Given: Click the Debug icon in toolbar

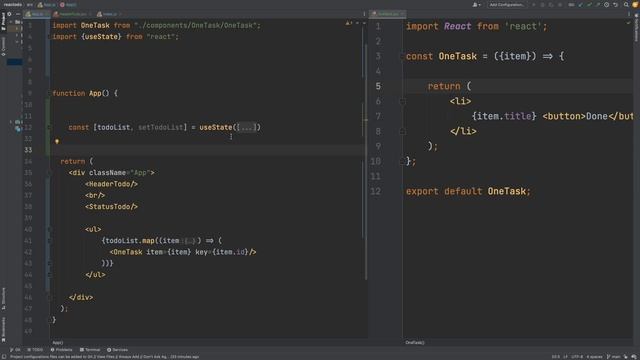Looking at the screenshot, I should tap(542, 4).
